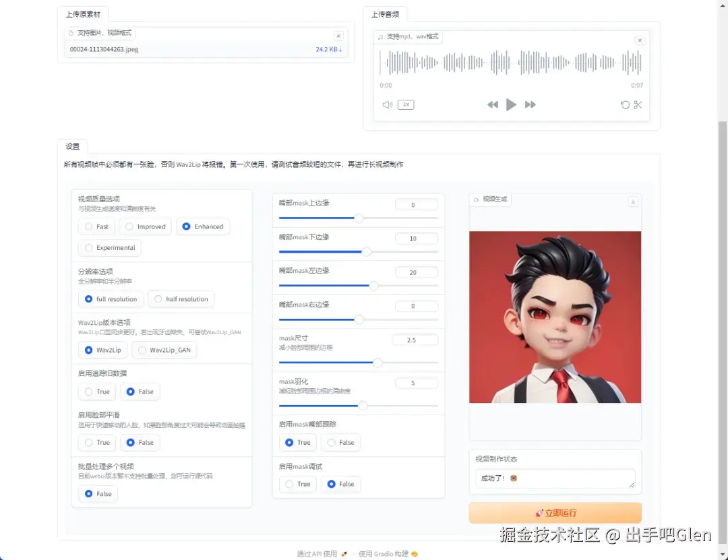The image size is (728, 560).
Task: Play the uploaded audio clip
Action: click(x=511, y=104)
